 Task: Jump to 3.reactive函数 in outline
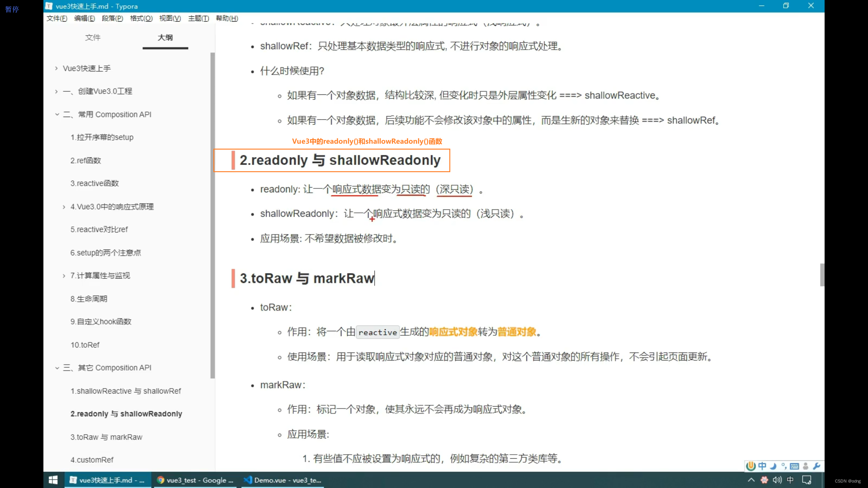94,183
